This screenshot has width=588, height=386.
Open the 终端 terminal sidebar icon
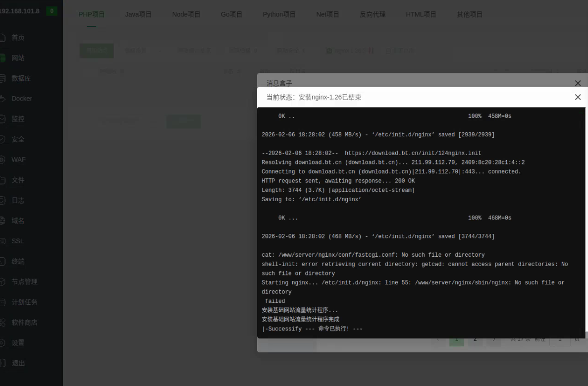(x=2, y=261)
